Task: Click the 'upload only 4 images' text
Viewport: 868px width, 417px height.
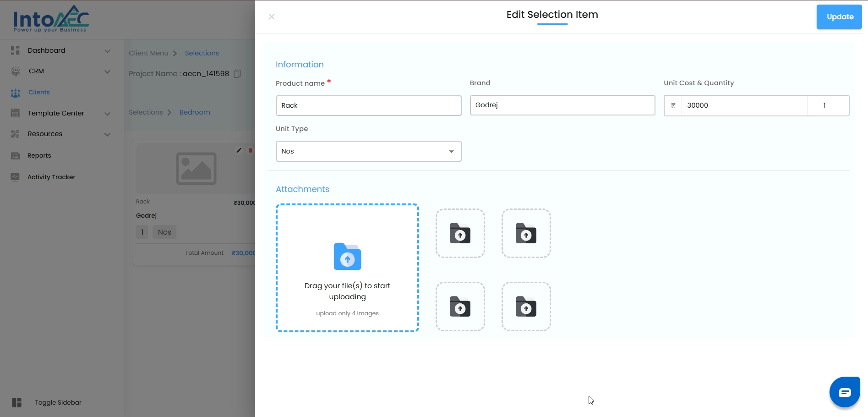Action: (x=347, y=313)
